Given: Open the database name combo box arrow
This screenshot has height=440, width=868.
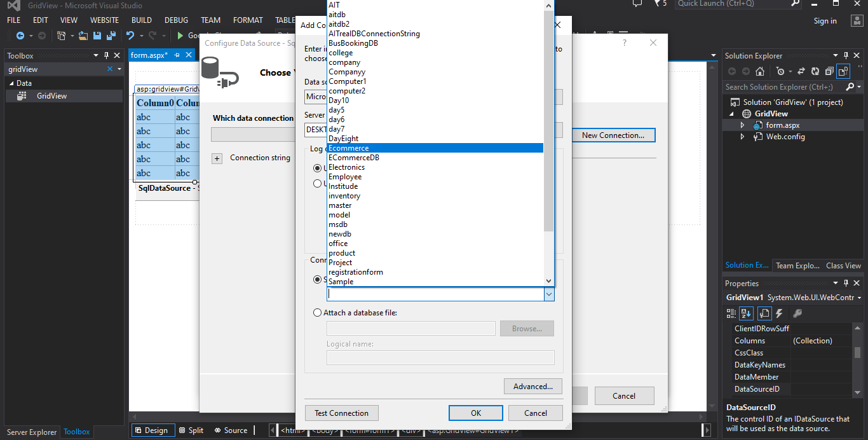Looking at the screenshot, I should (549, 294).
